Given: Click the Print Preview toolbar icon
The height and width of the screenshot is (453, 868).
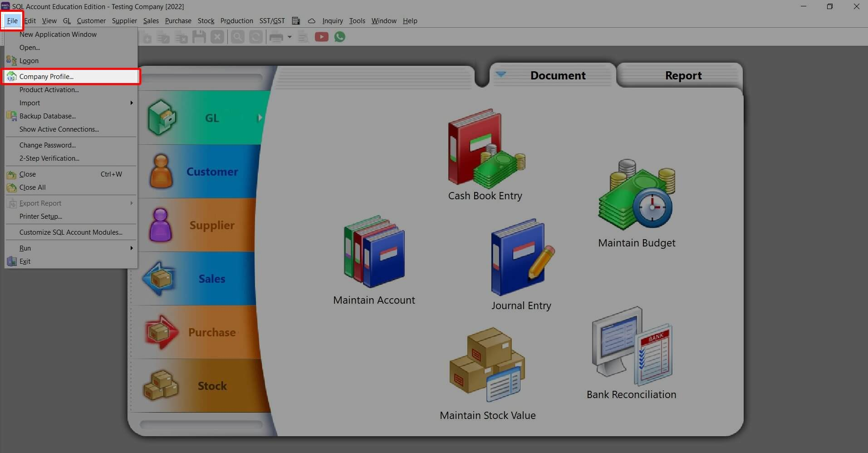Looking at the screenshot, I should 303,37.
